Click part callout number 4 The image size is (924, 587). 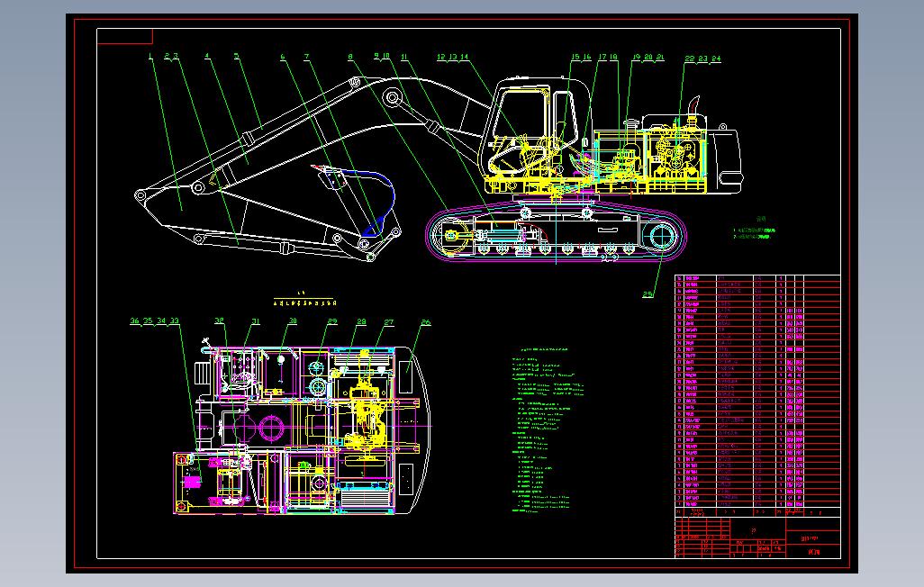(x=207, y=56)
